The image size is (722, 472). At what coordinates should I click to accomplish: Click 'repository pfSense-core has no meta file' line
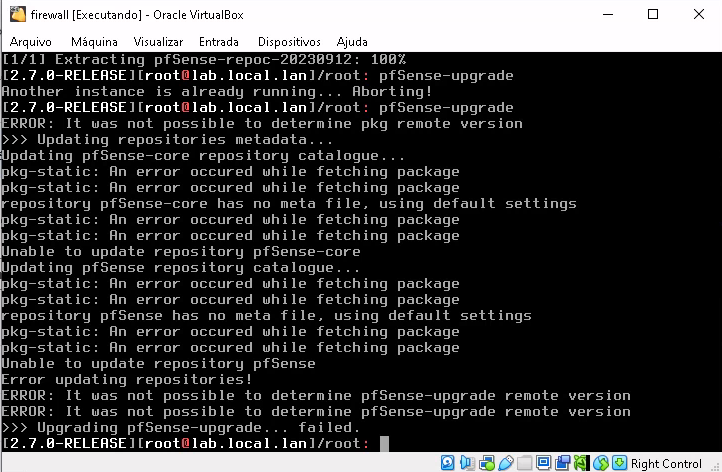click(x=289, y=204)
